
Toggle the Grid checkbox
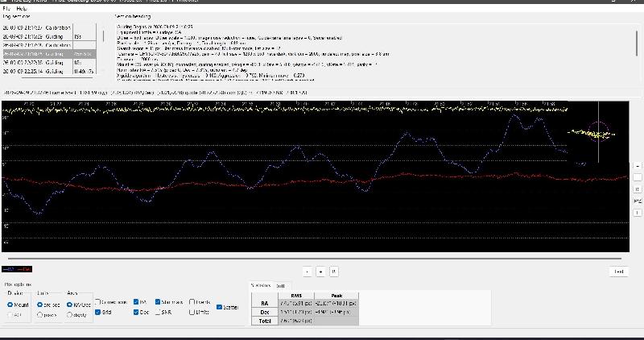(x=103, y=312)
